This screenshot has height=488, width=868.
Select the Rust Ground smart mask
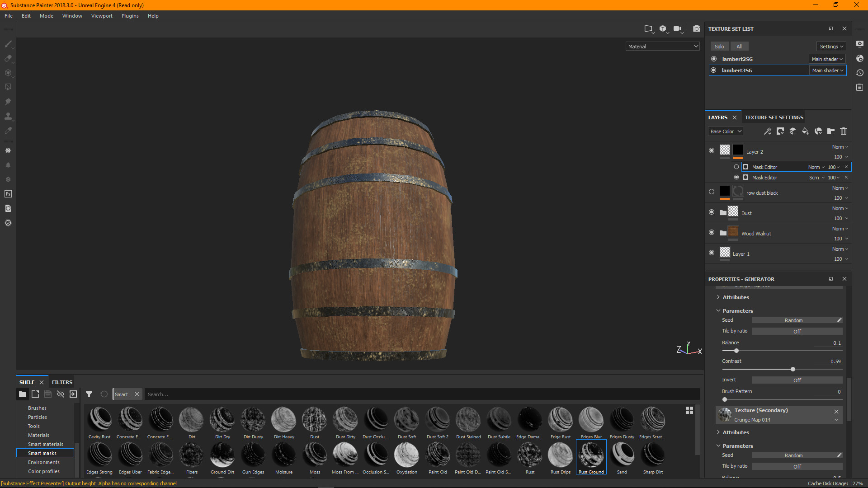pyautogui.click(x=591, y=457)
